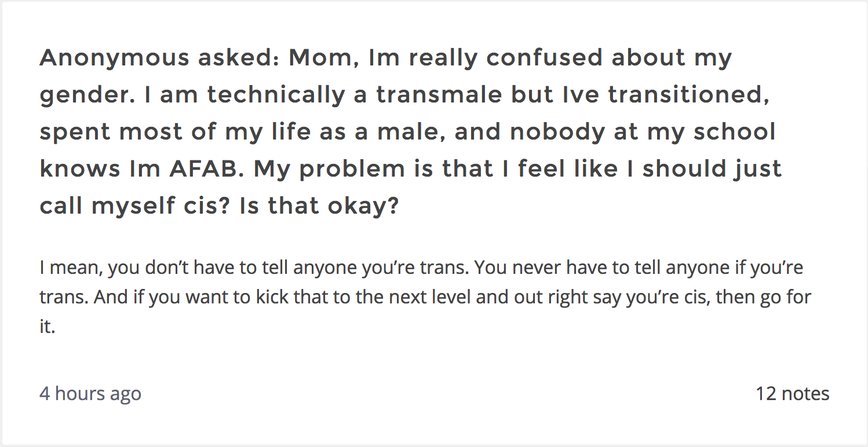Click the 'Anonymous asked:' heading text
Image resolution: width=868 pixels, height=447 pixels.
(159, 58)
